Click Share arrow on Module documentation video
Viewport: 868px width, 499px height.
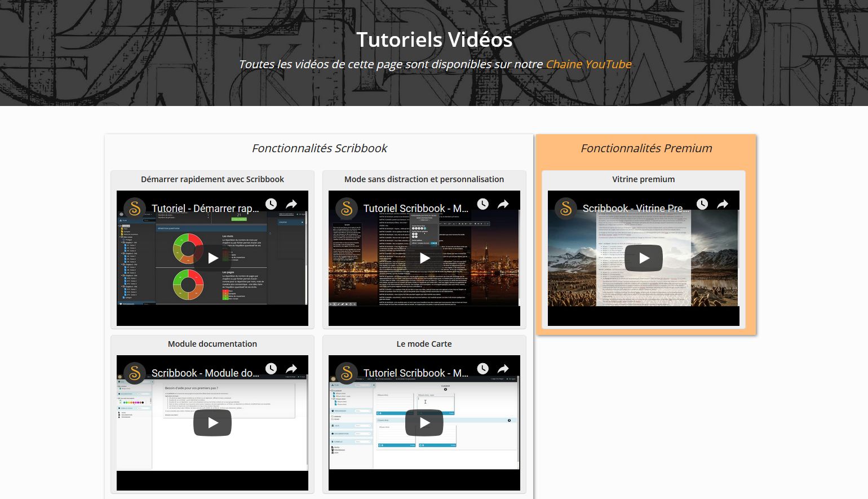pyautogui.click(x=291, y=369)
